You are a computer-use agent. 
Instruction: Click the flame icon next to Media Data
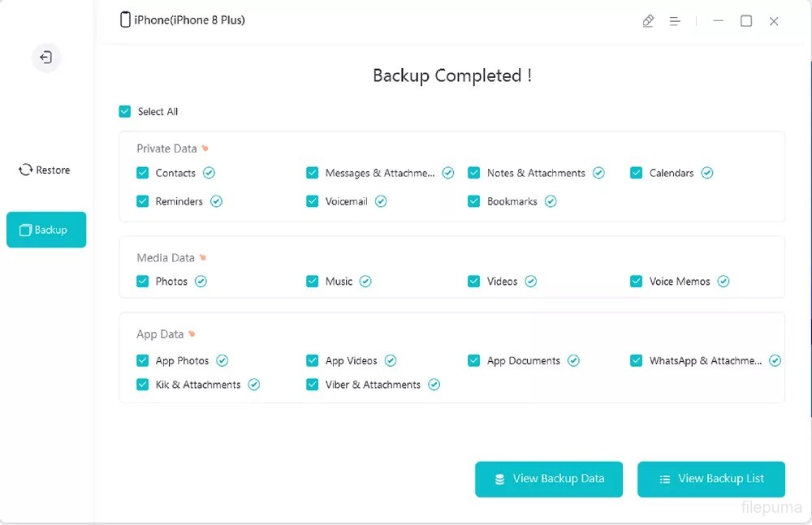click(203, 258)
